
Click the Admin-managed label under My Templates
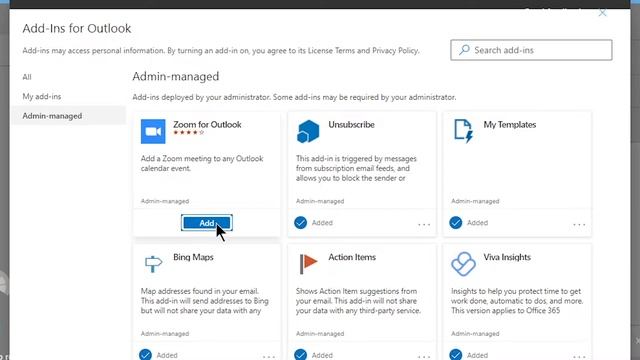tap(475, 201)
